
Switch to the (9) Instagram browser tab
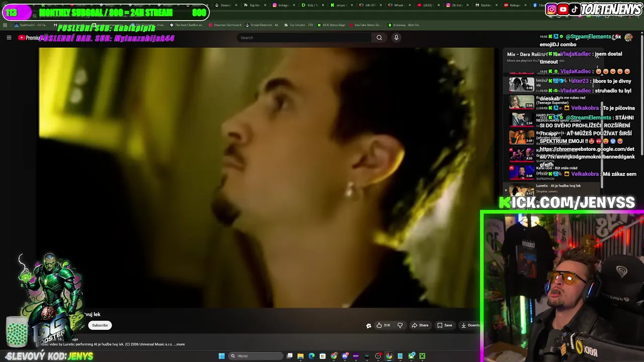456,5
